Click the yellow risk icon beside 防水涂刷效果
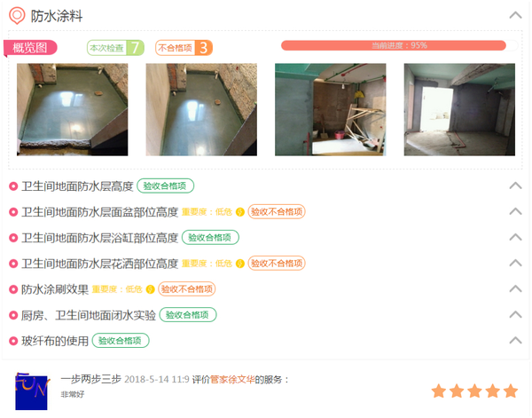Image resolution: width=532 pixels, height=418 pixels. [x=150, y=289]
